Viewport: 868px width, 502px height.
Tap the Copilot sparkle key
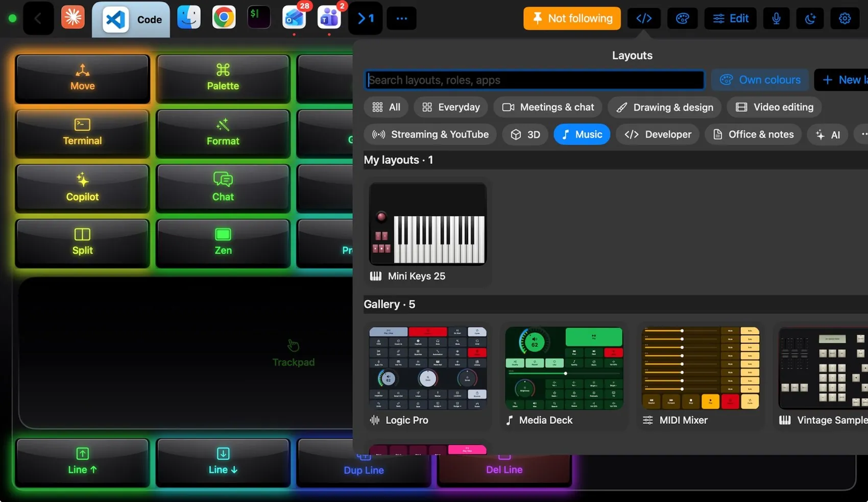83,188
